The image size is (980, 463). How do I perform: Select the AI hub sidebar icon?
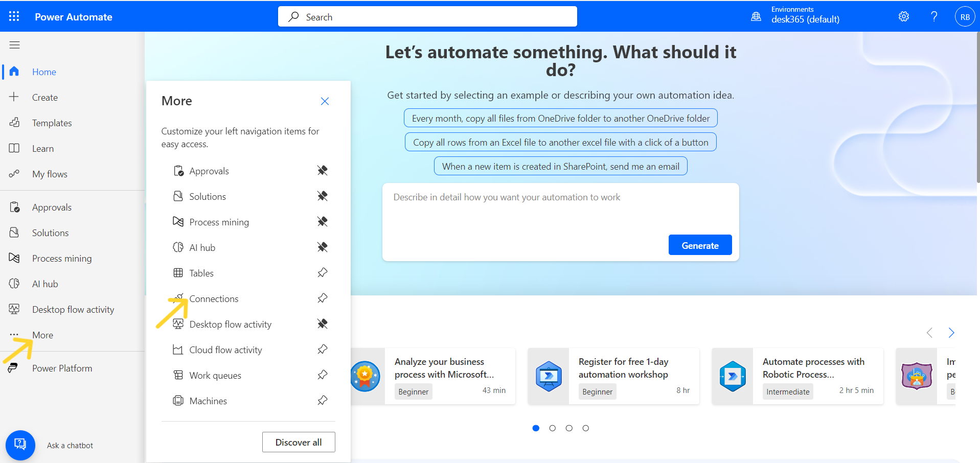(14, 284)
